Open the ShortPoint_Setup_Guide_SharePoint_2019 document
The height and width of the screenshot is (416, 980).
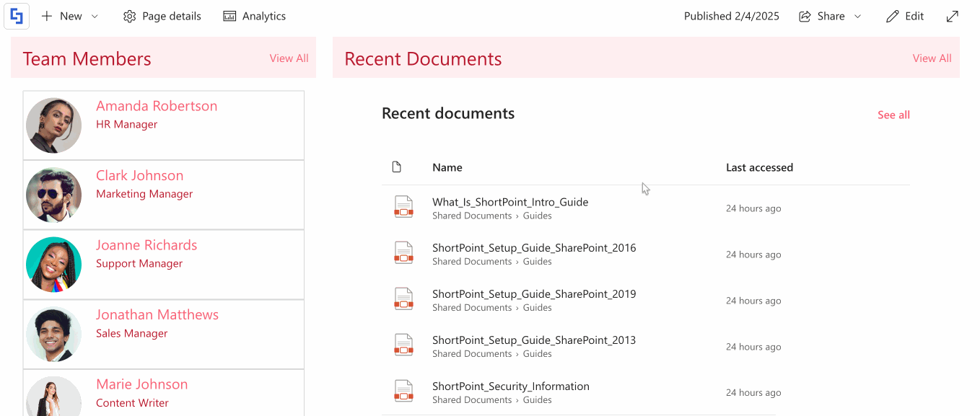pos(534,294)
